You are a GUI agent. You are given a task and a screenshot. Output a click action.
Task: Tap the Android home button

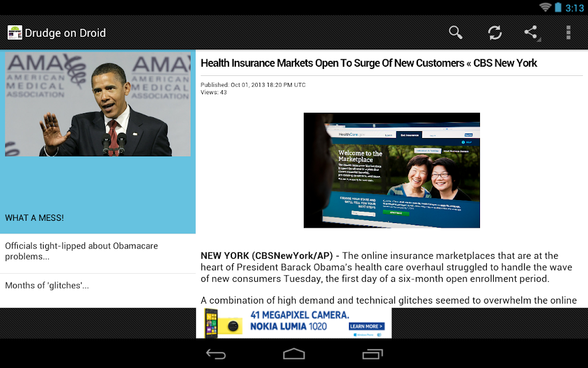[x=294, y=354]
